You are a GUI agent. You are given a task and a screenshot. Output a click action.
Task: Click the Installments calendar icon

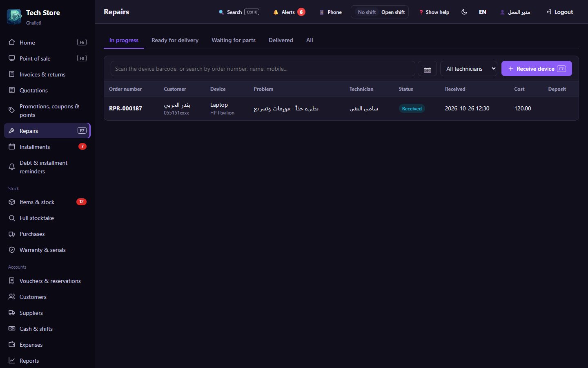click(x=12, y=147)
